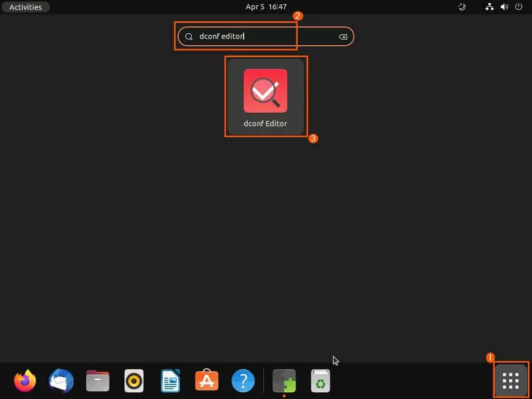Click inside the 'dconf editor' search field
The height and width of the screenshot is (399, 532).
click(260, 37)
